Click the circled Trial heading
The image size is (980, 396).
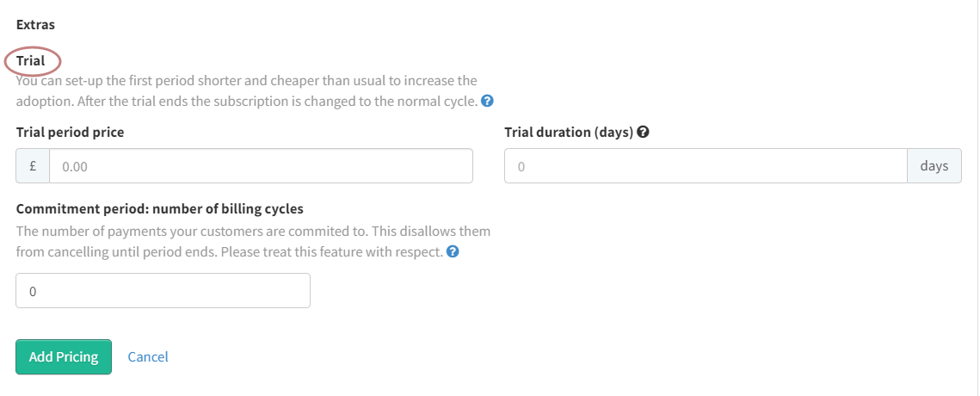click(31, 61)
